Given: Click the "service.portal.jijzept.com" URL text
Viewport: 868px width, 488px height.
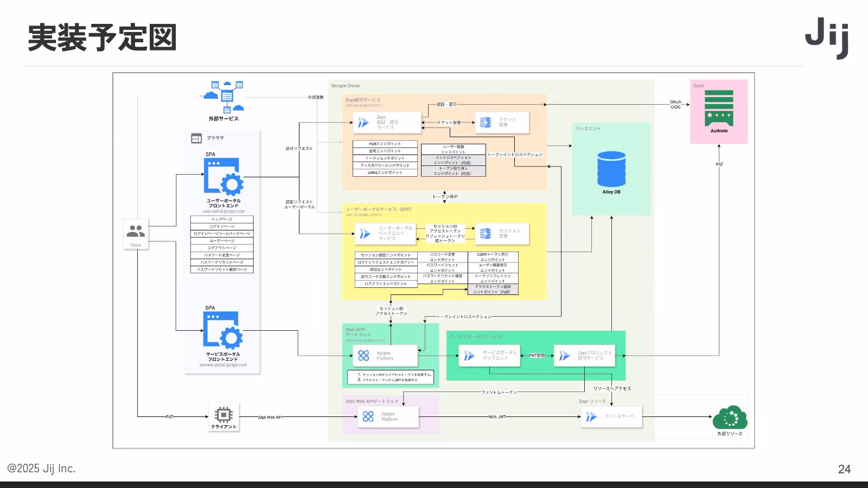Looking at the screenshot, I should coord(223,365).
